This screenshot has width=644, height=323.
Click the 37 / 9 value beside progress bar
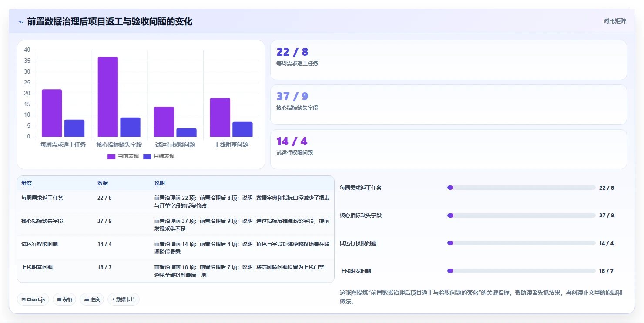pos(606,215)
